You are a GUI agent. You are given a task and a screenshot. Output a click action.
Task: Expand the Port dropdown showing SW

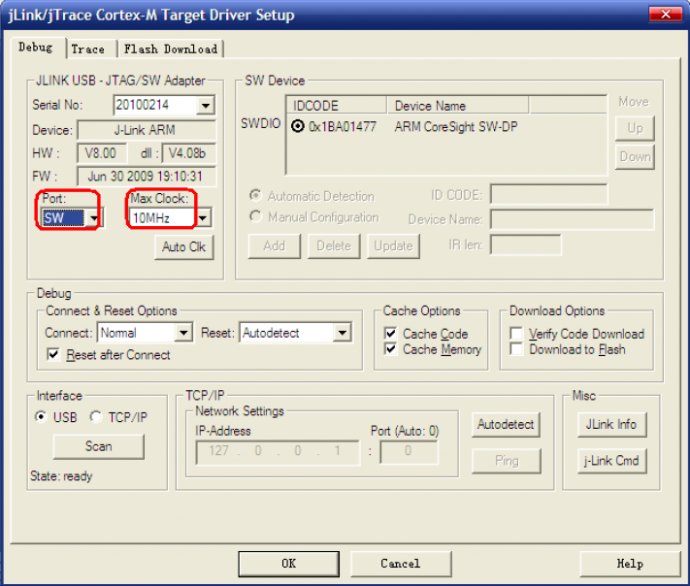click(94, 218)
